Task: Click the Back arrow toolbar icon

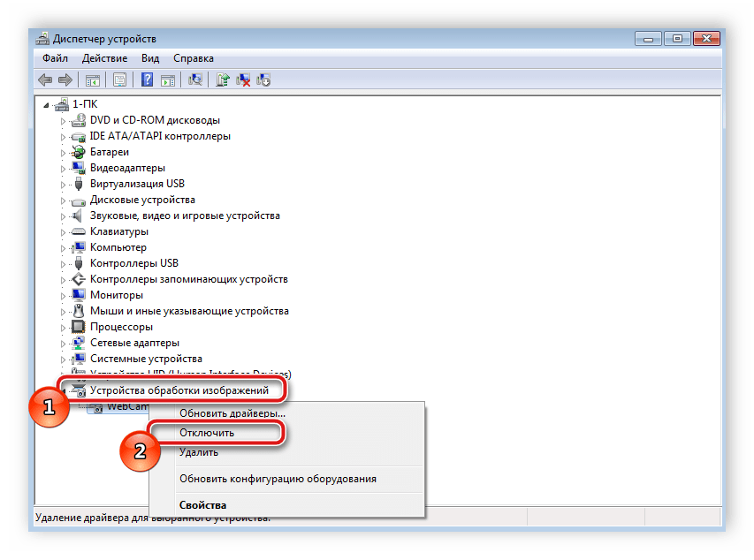Action: tap(46, 79)
